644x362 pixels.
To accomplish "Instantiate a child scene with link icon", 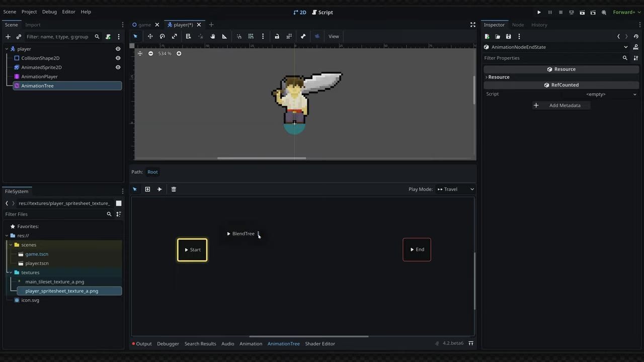I will pyautogui.click(x=19, y=37).
